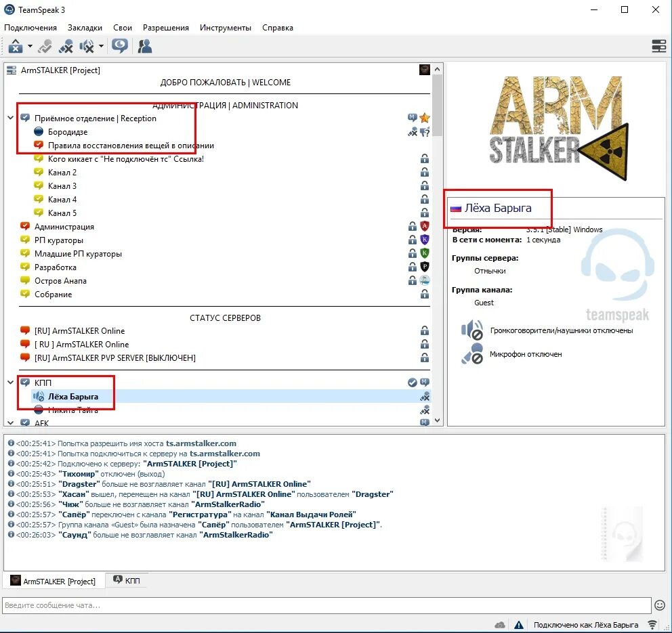The height and width of the screenshot is (633, 672).
Task: Select the Разработка channel
Action: tap(56, 267)
